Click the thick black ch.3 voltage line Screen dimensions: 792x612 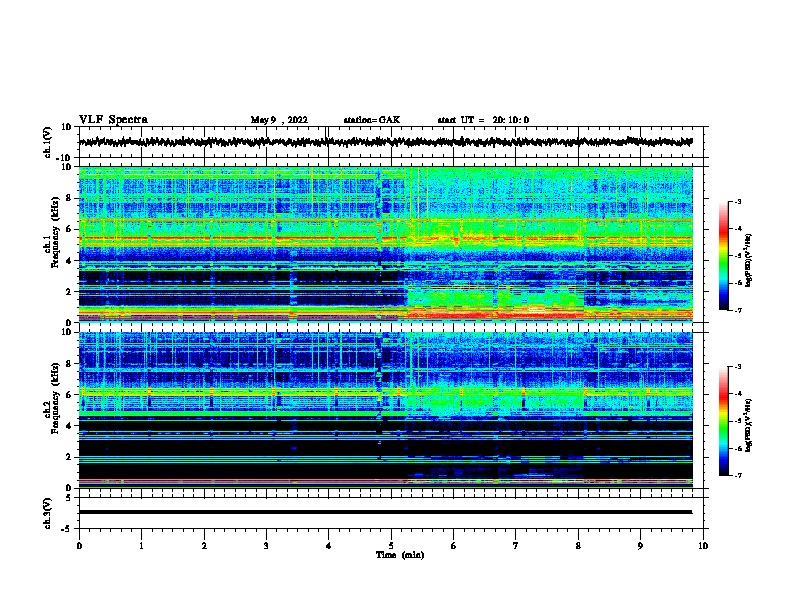385,512
